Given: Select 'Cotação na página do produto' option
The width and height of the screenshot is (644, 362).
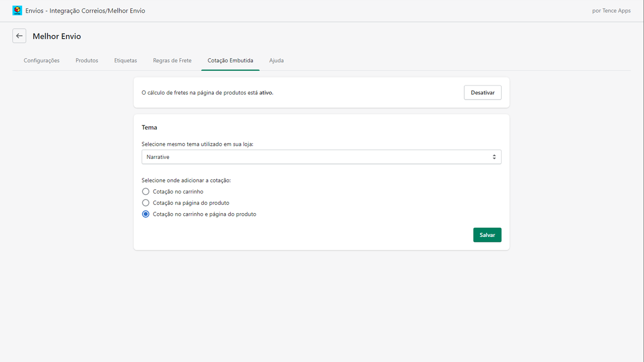Looking at the screenshot, I should click(146, 203).
